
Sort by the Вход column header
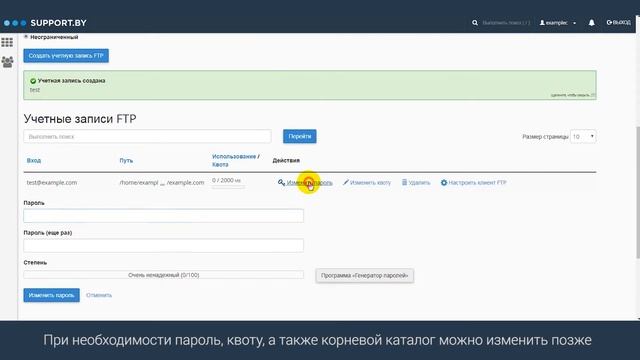pyautogui.click(x=34, y=160)
